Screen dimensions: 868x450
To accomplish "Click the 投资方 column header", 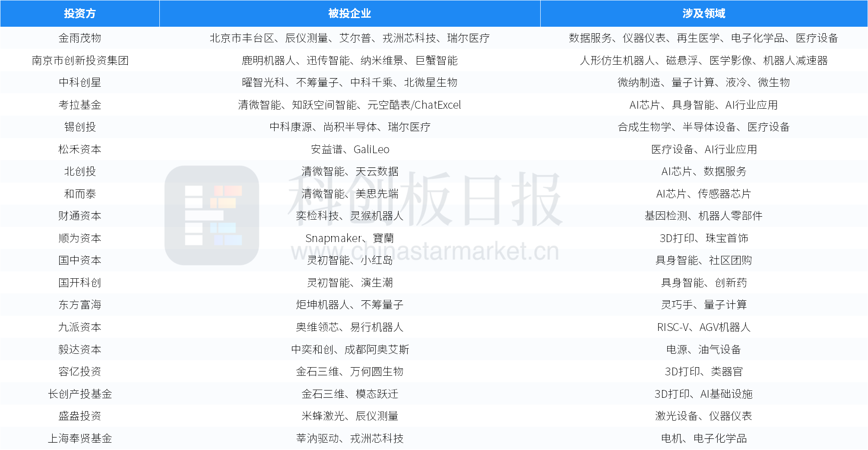I will [80, 13].
